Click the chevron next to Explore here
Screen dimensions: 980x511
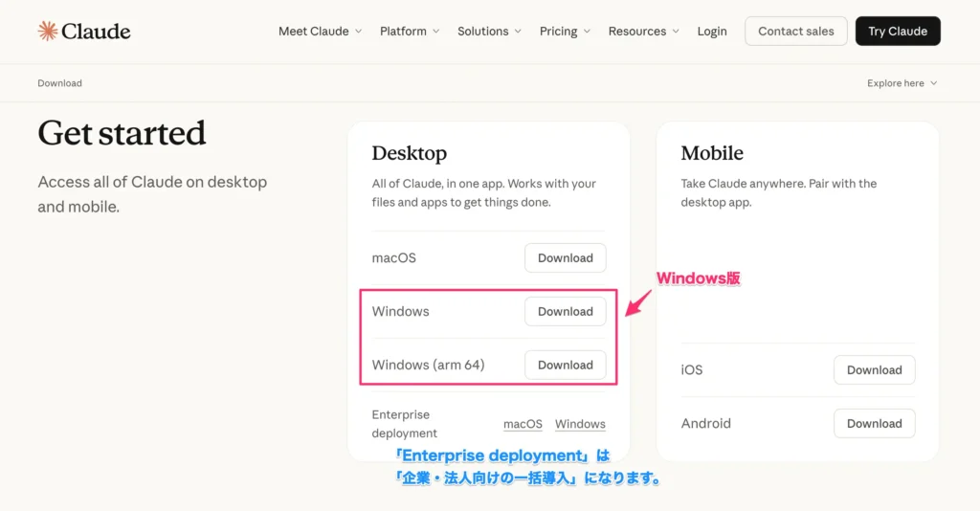[x=933, y=83]
